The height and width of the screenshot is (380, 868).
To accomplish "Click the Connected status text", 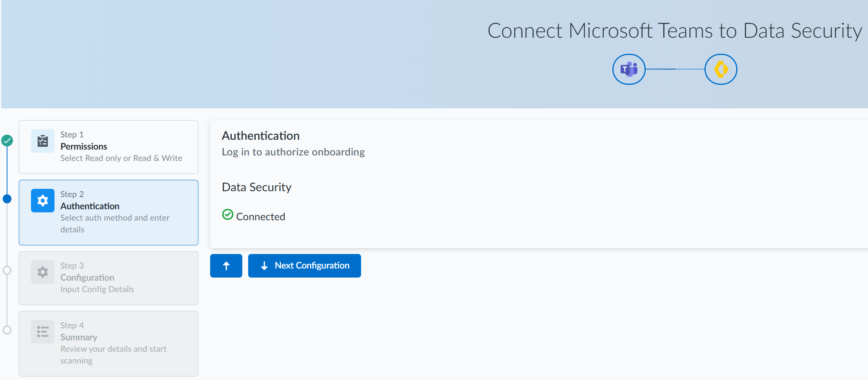I will pyautogui.click(x=261, y=217).
